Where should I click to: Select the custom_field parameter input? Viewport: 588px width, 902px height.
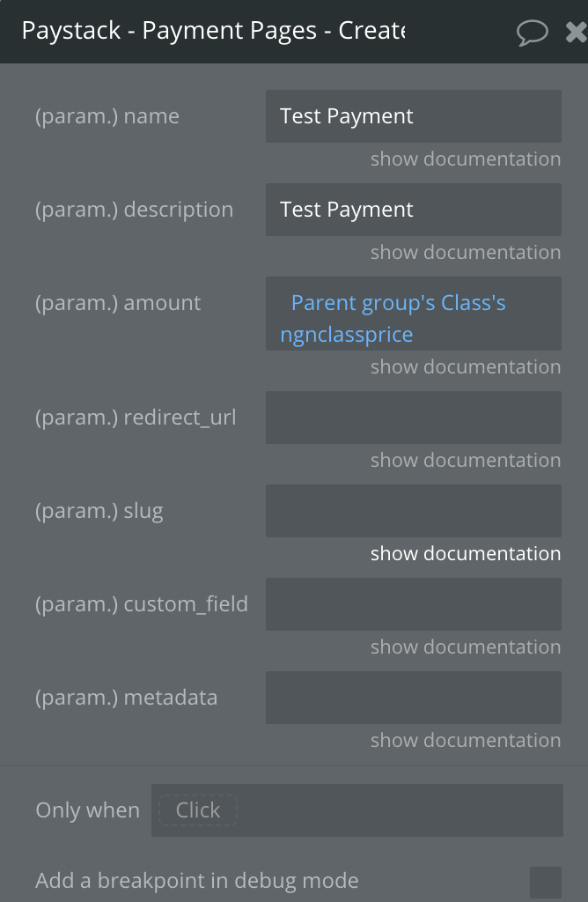click(x=413, y=604)
